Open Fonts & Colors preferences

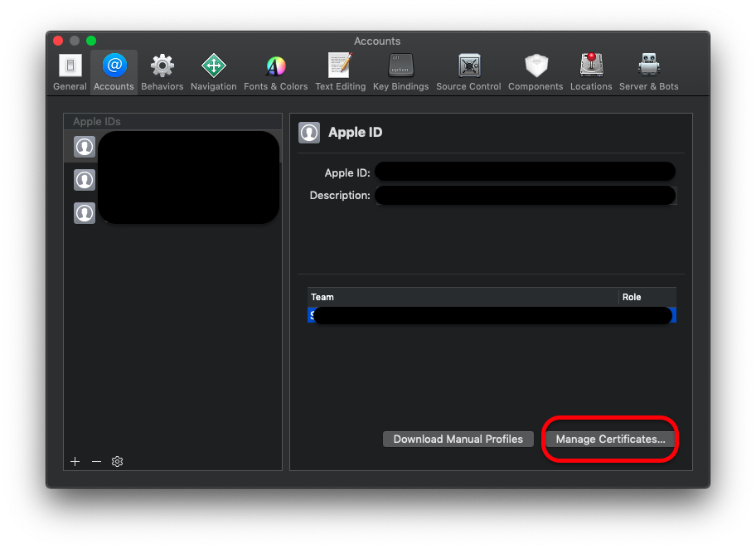[276, 72]
